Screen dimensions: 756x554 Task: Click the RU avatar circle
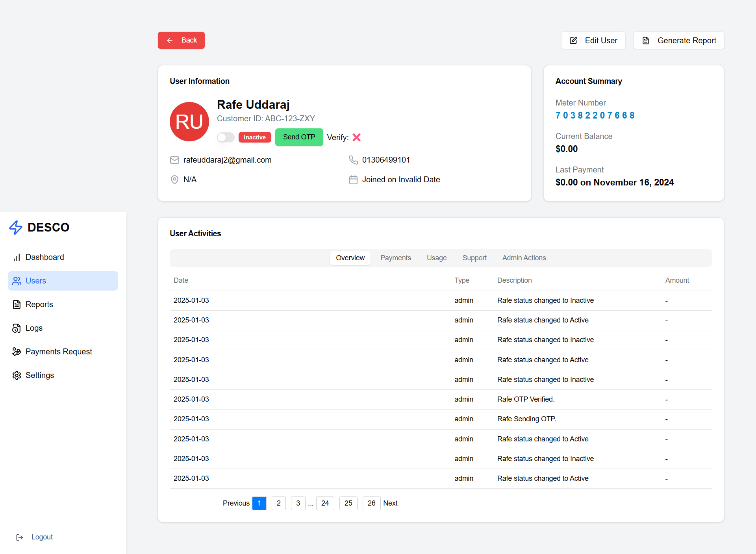click(x=189, y=122)
